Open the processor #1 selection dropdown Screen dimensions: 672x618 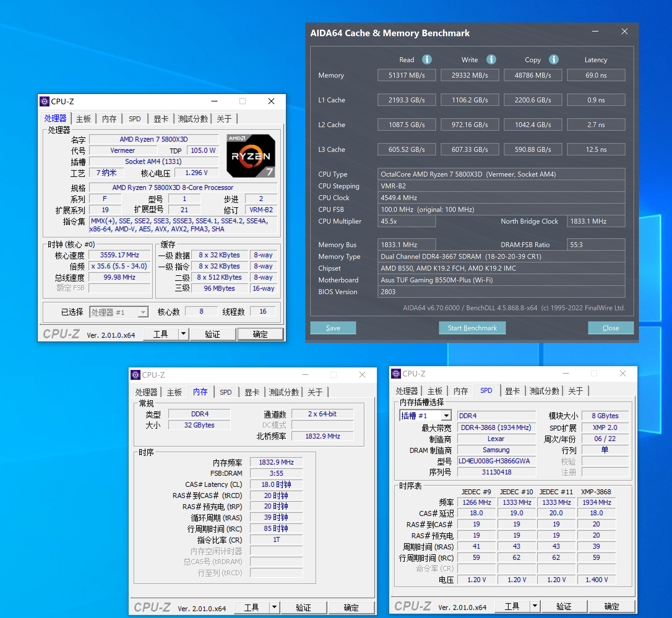pyautogui.click(x=143, y=312)
